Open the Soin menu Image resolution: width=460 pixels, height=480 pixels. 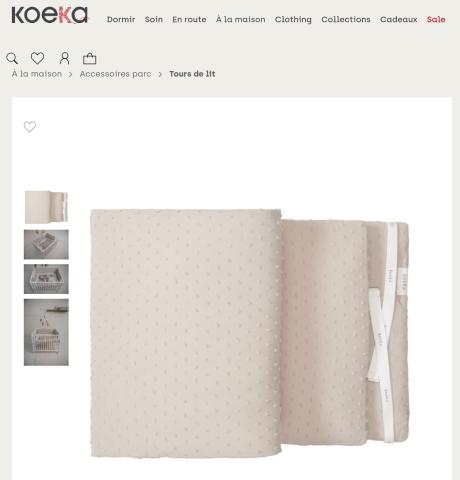point(154,19)
